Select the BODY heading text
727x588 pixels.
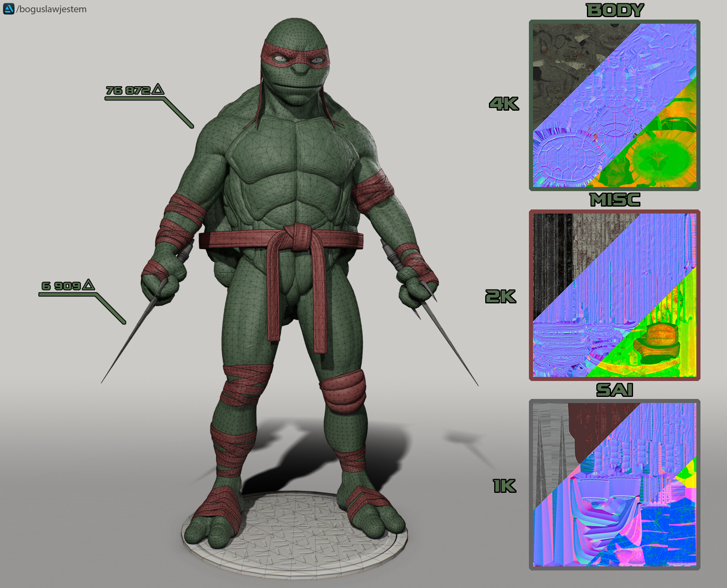pos(615,10)
